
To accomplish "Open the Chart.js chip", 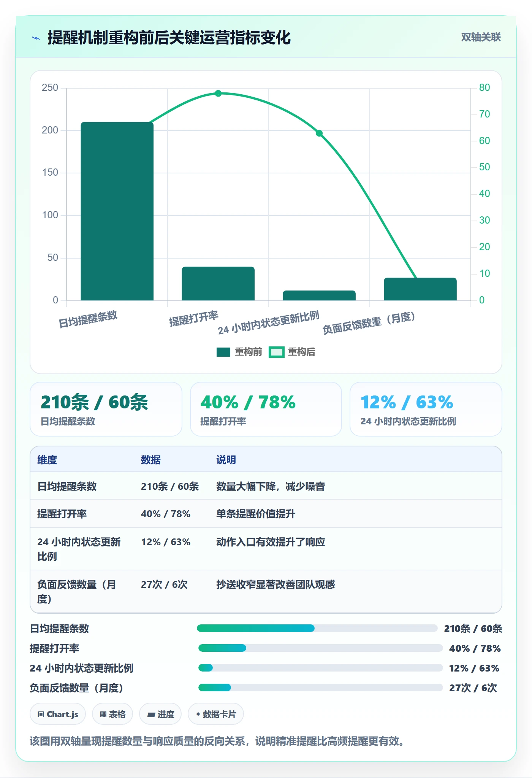I will (x=58, y=714).
